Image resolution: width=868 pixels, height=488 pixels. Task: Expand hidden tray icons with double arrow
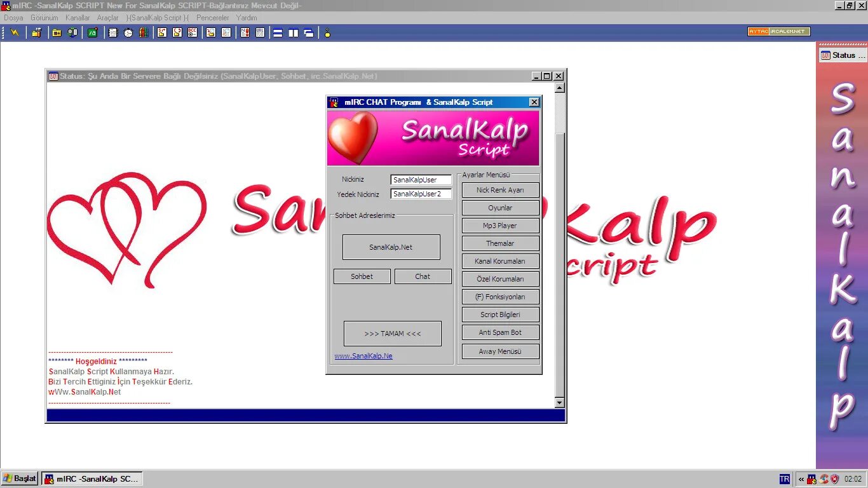pos(801,479)
